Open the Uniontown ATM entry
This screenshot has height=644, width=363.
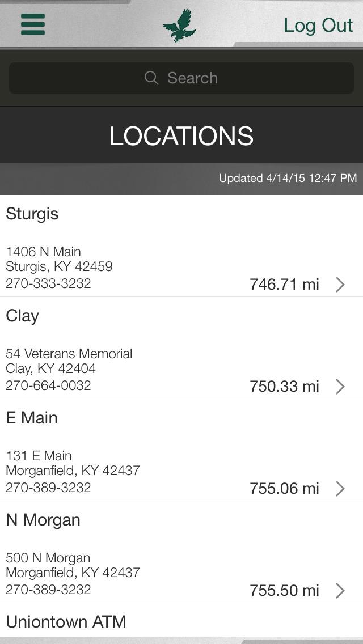pyautogui.click(x=66, y=622)
